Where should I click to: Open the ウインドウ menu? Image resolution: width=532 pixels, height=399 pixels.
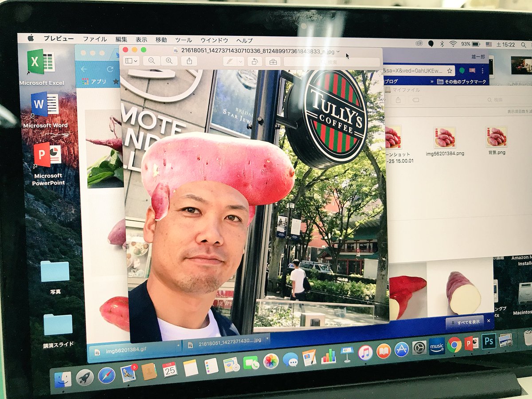(214, 40)
